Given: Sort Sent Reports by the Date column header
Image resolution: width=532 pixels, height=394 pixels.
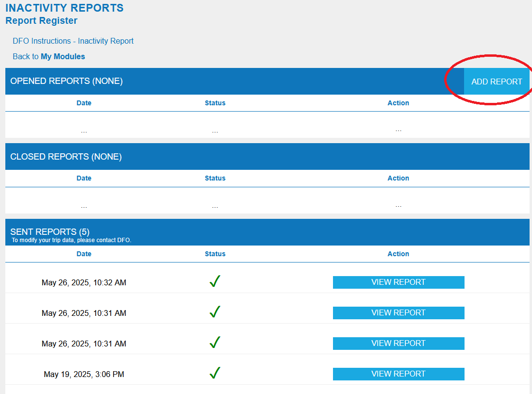Looking at the screenshot, I should pyautogui.click(x=83, y=253).
